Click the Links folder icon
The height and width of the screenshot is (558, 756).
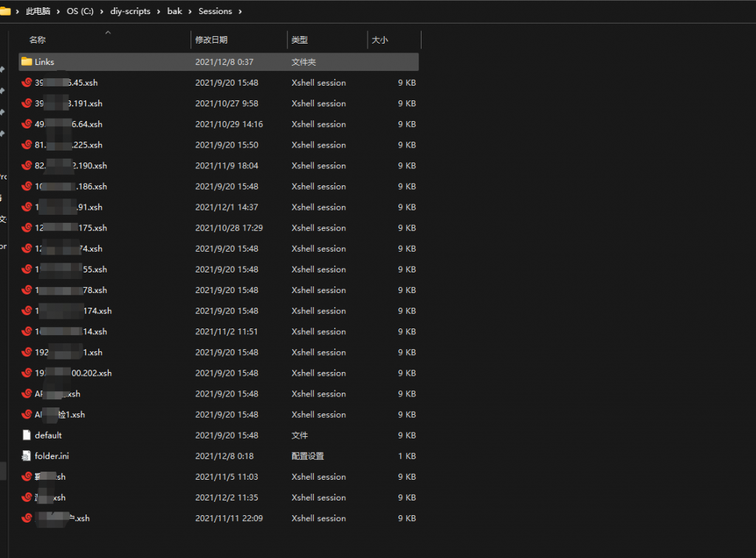click(27, 62)
